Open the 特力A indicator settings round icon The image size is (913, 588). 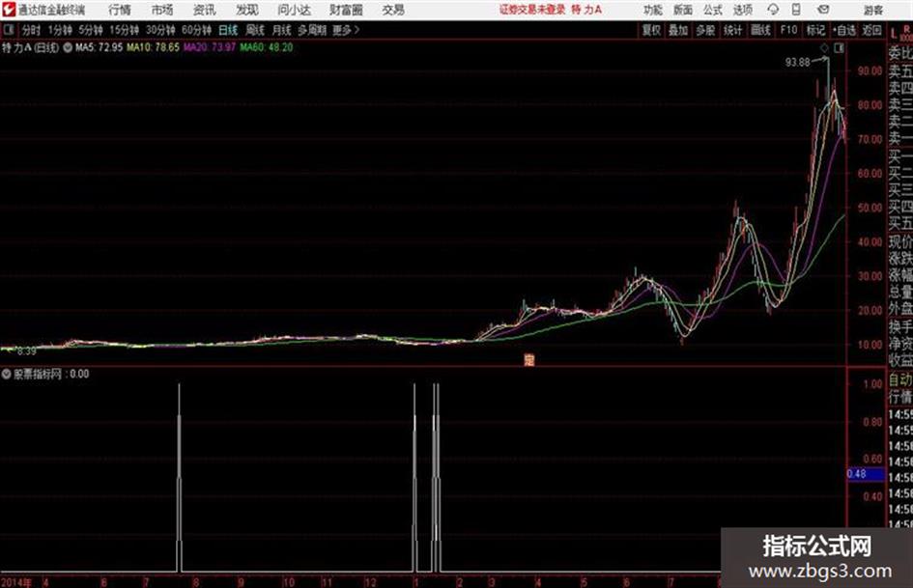[68, 47]
